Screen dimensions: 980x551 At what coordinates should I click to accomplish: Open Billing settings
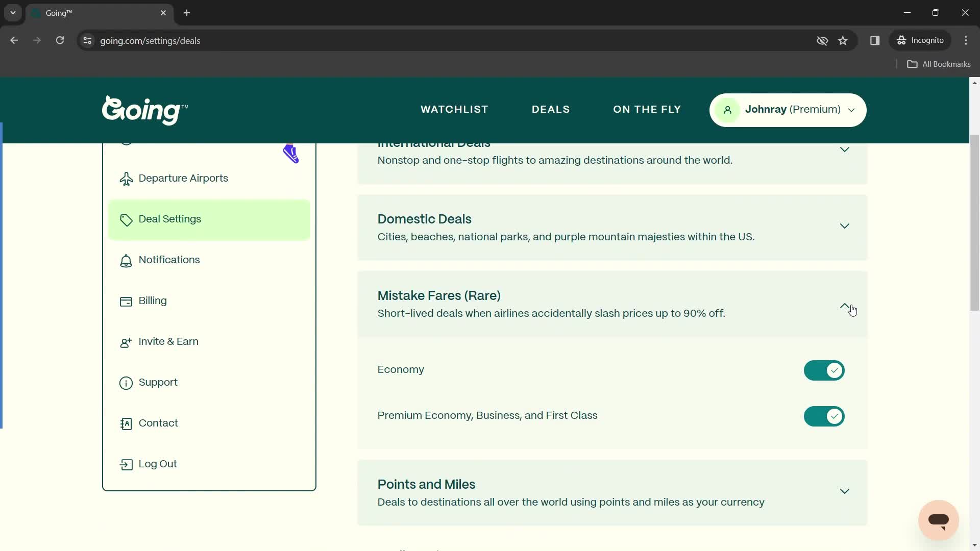point(209,301)
